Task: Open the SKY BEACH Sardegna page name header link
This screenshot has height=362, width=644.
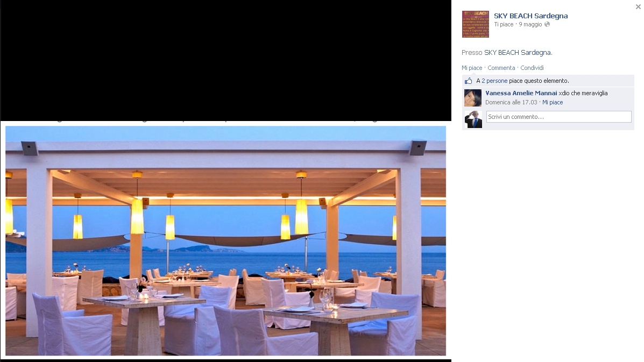Action: click(530, 16)
